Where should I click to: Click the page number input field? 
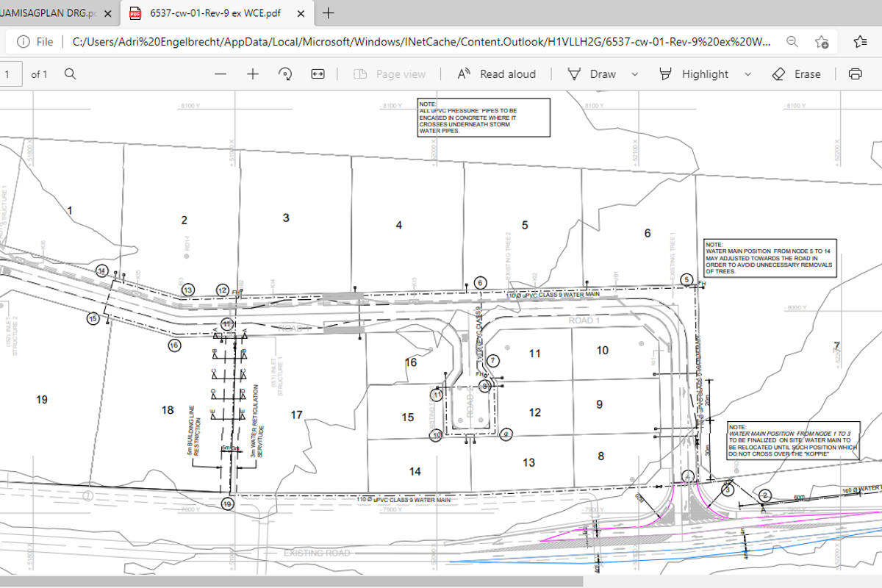pos(10,74)
